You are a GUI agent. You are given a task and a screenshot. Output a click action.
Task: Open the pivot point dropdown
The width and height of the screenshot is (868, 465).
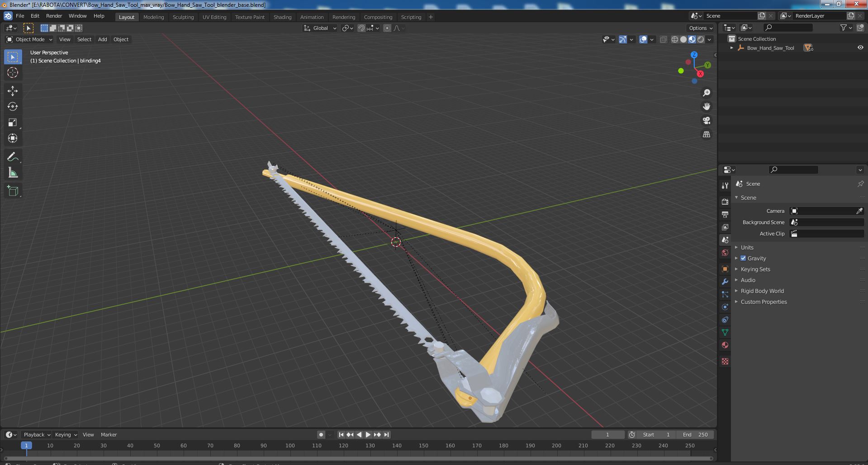coord(347,28)
